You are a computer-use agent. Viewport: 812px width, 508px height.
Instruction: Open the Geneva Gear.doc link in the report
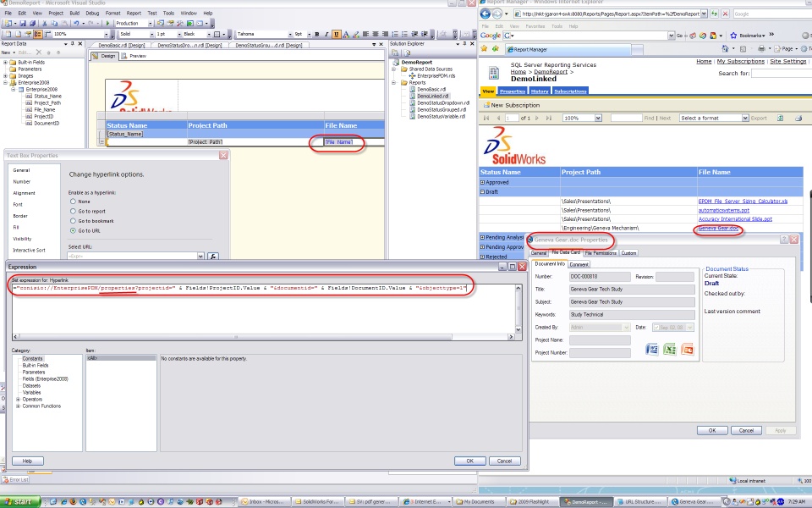coord(718,228)
